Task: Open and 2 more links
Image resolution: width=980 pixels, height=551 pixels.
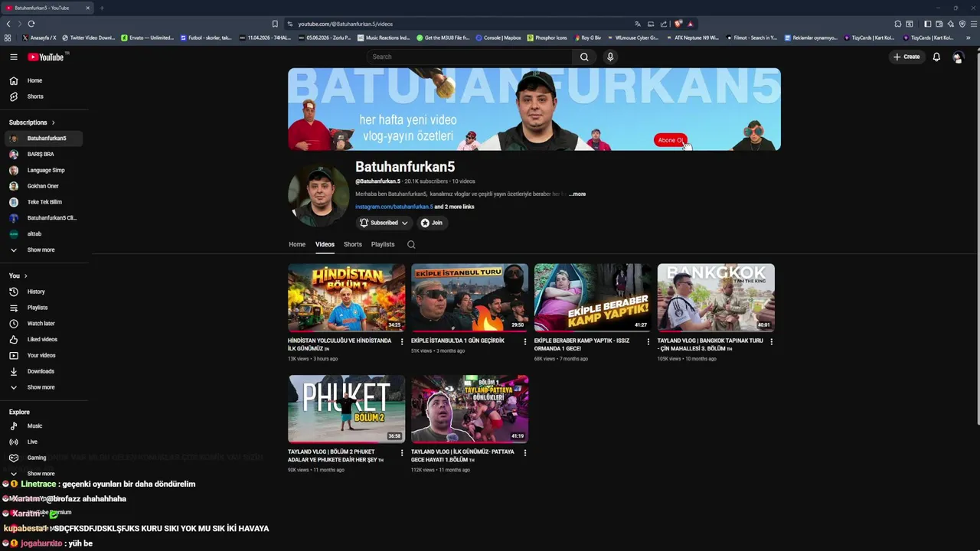Action: pyautogui.click(x=454, y=207)
